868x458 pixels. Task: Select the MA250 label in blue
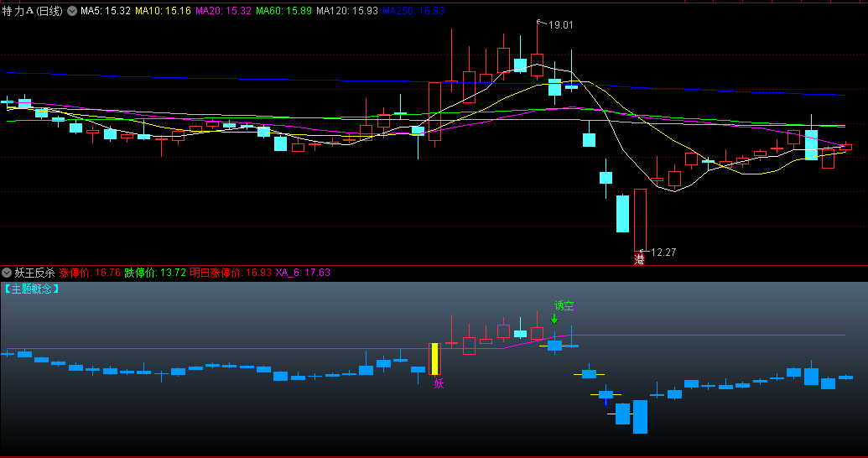pyautogui.click(x=413, y=11)
